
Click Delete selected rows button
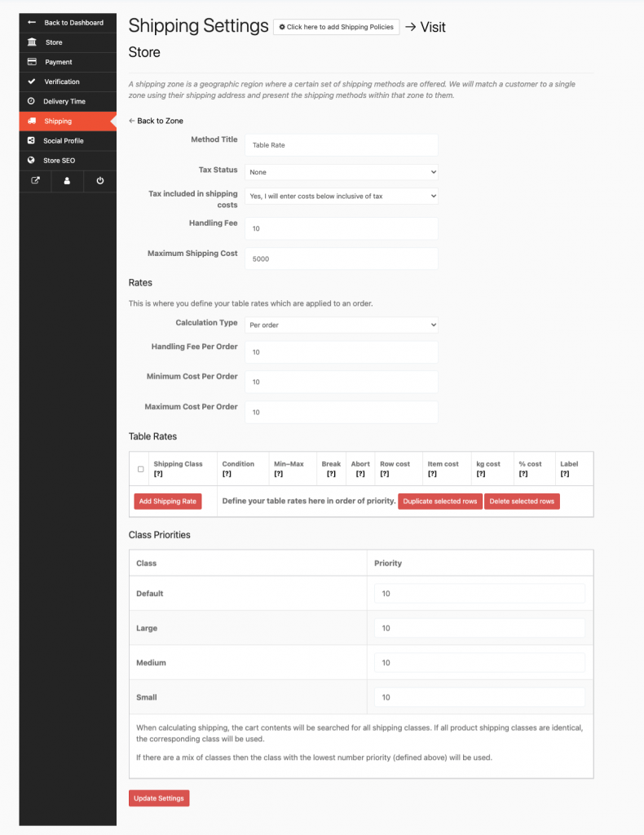[522, 501]
